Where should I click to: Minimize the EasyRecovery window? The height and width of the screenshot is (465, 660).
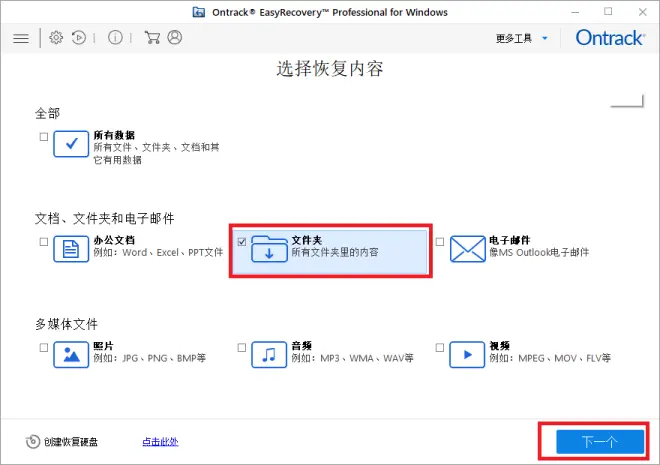(x=575, y=12)
